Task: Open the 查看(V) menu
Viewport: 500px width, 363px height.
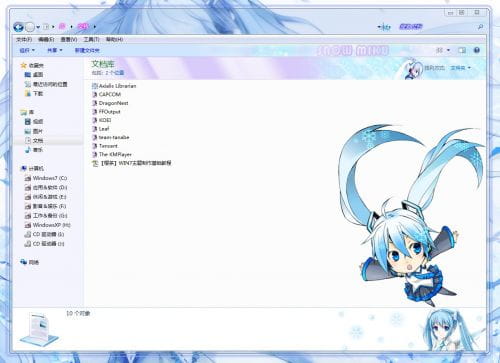Action: click(x=69, y=39)
